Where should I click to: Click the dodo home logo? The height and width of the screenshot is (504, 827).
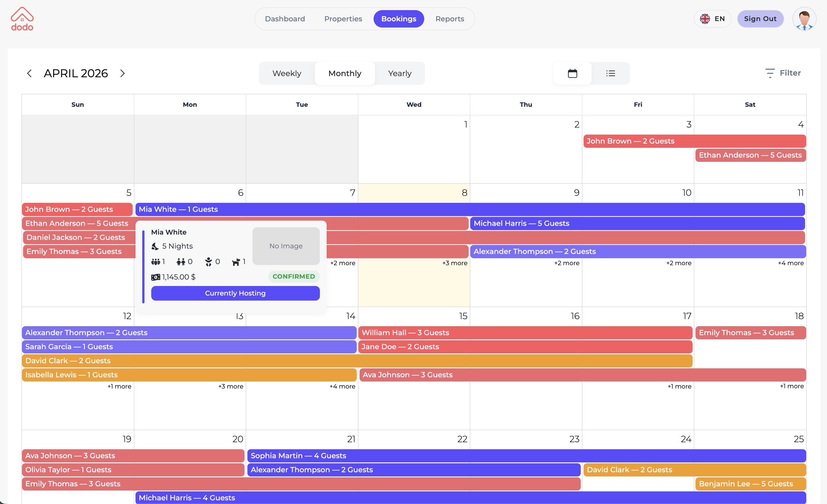point(22,19)
